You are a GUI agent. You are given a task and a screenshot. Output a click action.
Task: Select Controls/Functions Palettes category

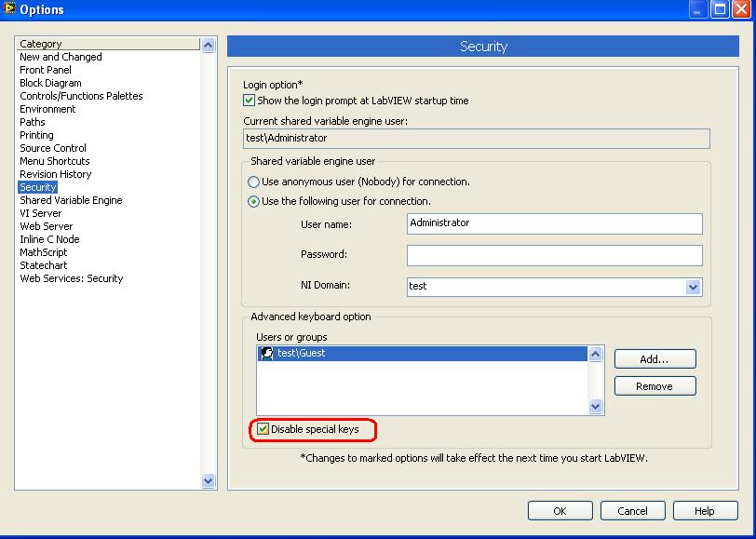point(81,96)
